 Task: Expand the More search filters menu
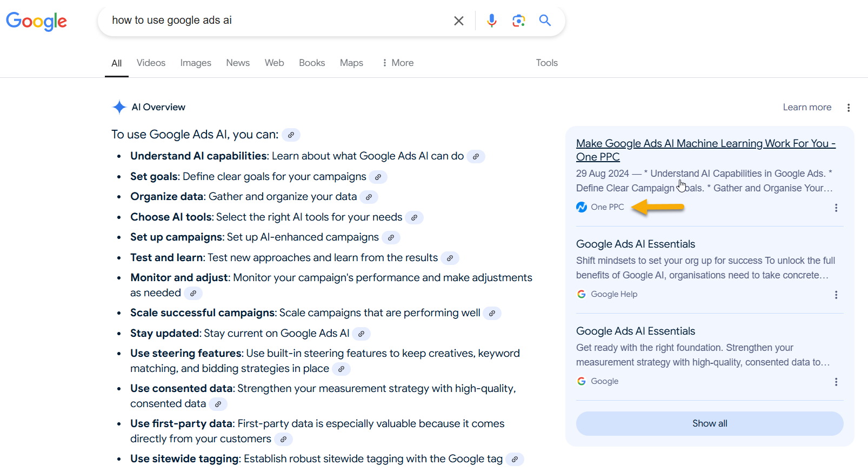(397, 63)
